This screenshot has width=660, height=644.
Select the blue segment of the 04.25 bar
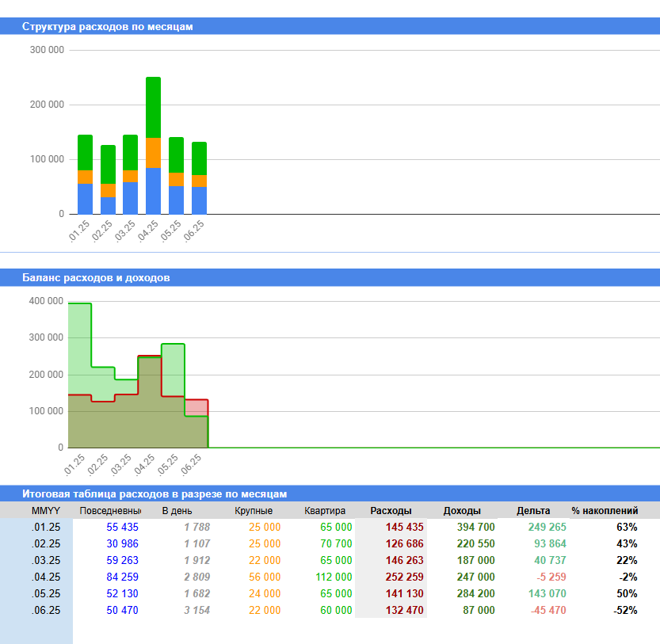153,191
